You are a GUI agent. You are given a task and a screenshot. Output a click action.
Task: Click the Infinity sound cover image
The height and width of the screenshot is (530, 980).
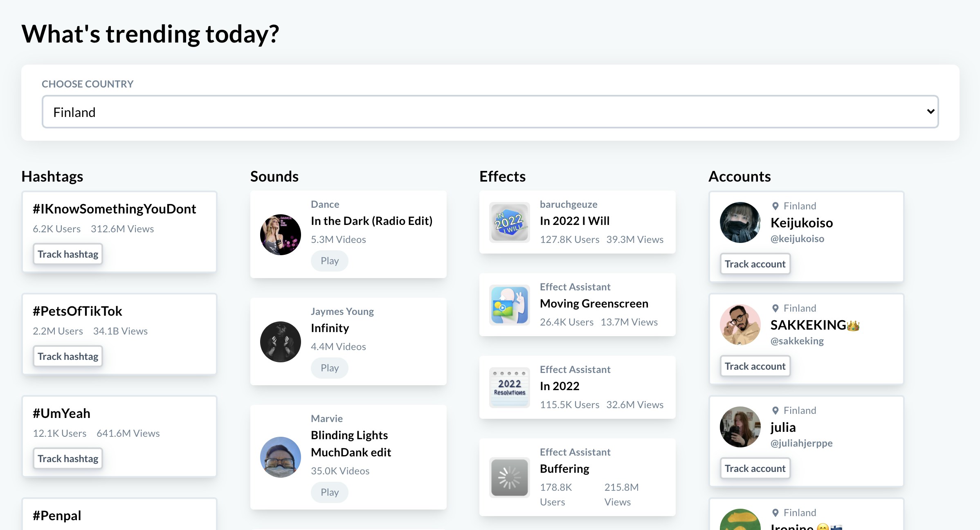pos(281,342)
